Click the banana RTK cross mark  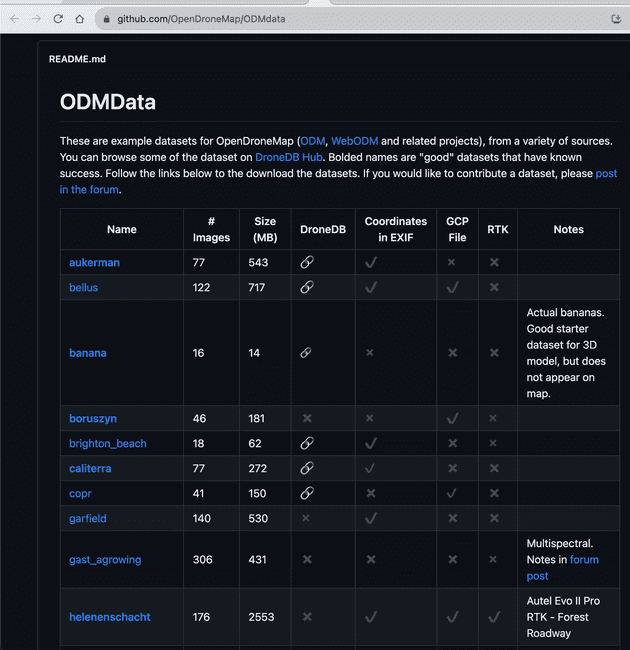[494, 352]
